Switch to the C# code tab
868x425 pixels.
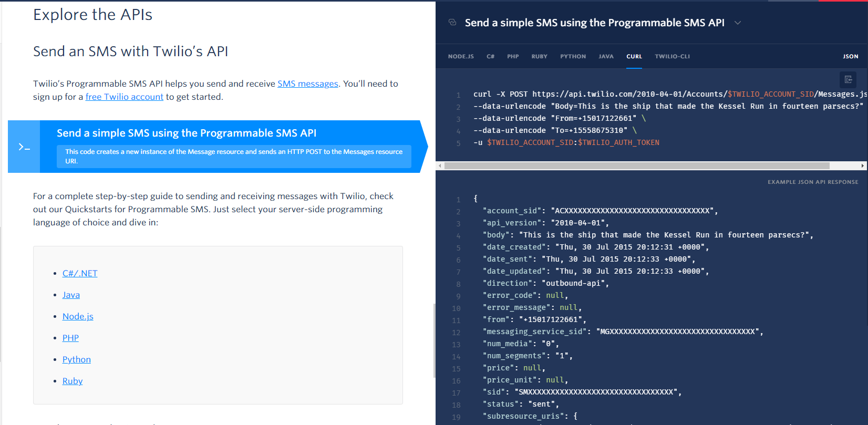click(x=490, y=56)
